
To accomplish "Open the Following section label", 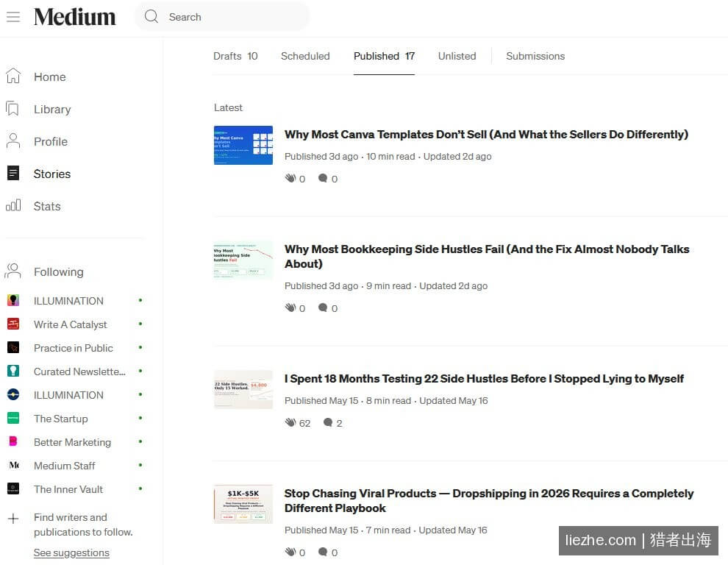I will pos(59,271).
